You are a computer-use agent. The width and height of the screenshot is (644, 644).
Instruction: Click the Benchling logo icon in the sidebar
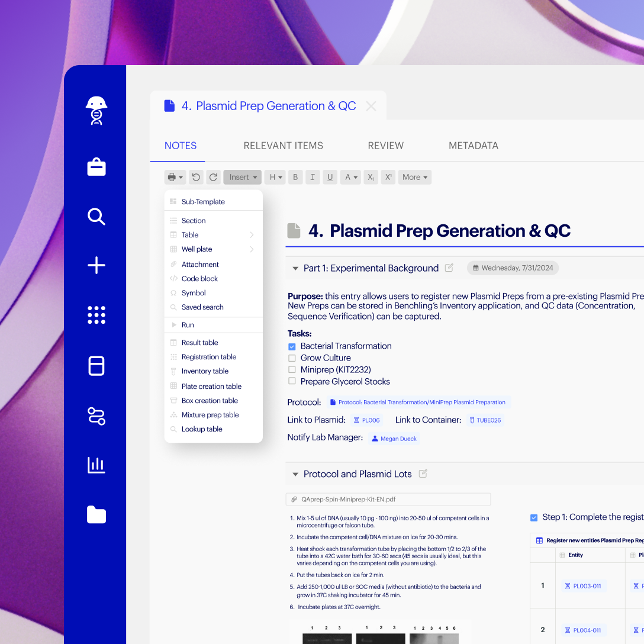[x=96, y=111]
